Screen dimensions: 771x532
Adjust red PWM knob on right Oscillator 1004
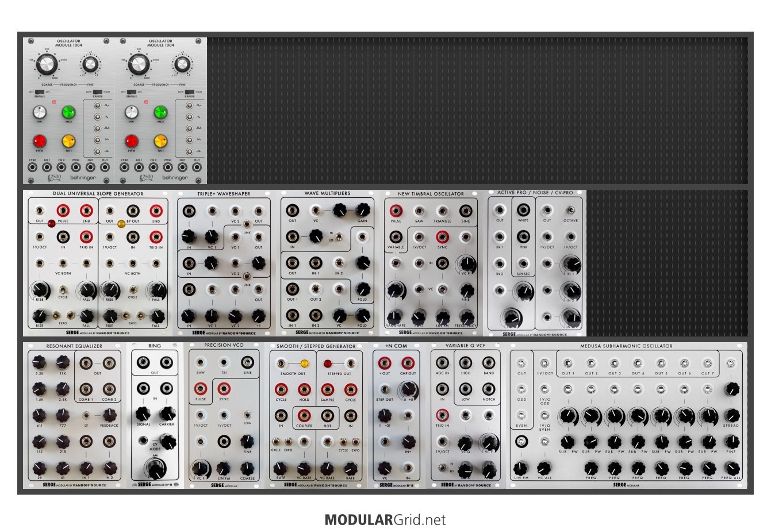tap(132, 141)
